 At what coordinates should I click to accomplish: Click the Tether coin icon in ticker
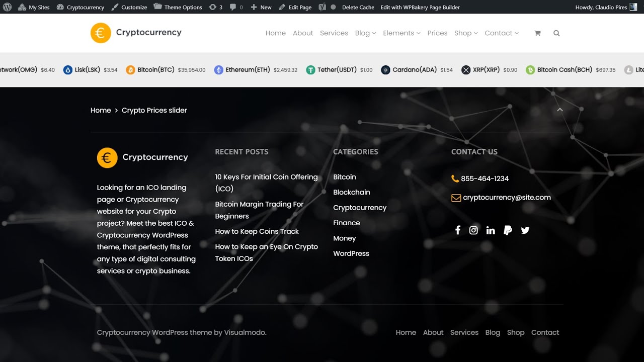[x=310, y=70]
